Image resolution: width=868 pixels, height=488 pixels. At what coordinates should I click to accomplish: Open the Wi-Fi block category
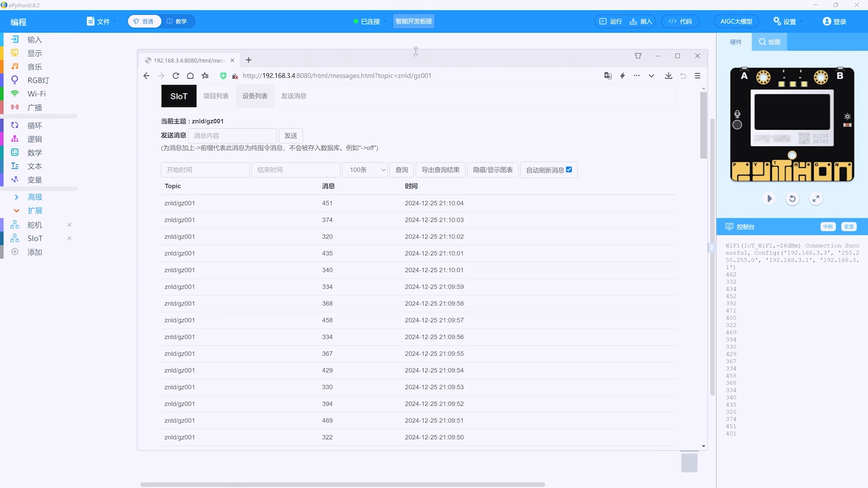point(36,94)
